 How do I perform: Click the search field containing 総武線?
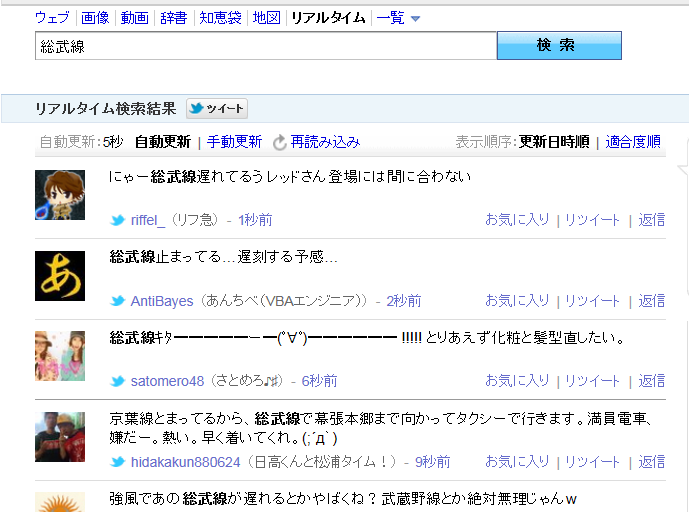[x=265, y=46]
